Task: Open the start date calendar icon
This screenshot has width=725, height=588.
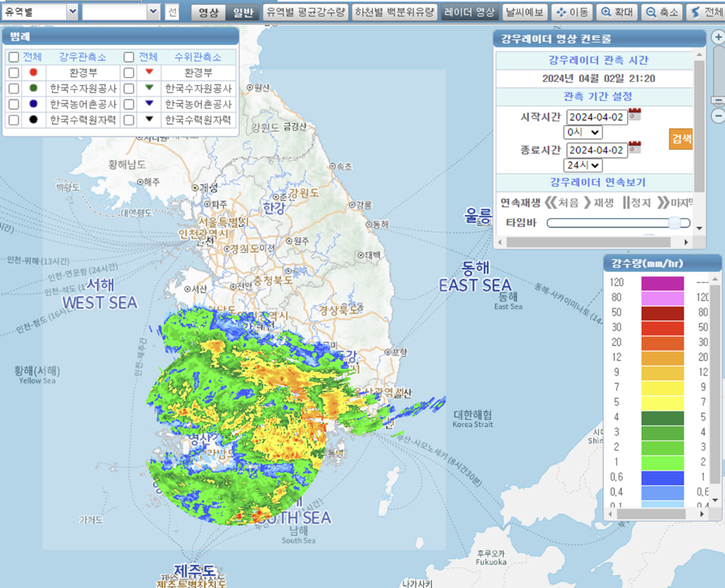Action: pos(635,114)
